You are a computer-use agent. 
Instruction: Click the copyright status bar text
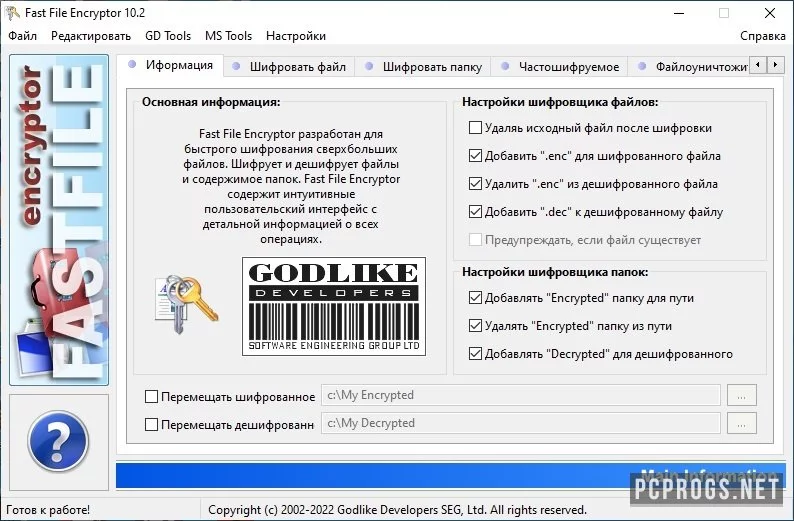coord(398,510)
